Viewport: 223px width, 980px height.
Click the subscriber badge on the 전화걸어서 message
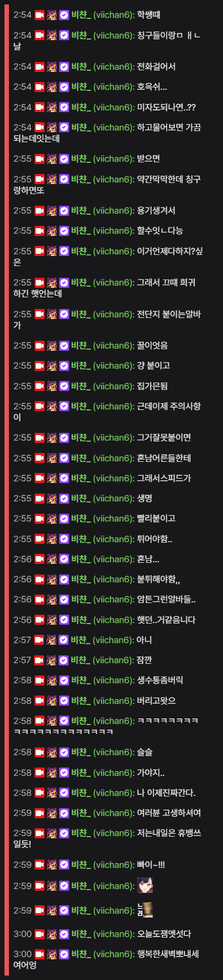tap(52, 67)
